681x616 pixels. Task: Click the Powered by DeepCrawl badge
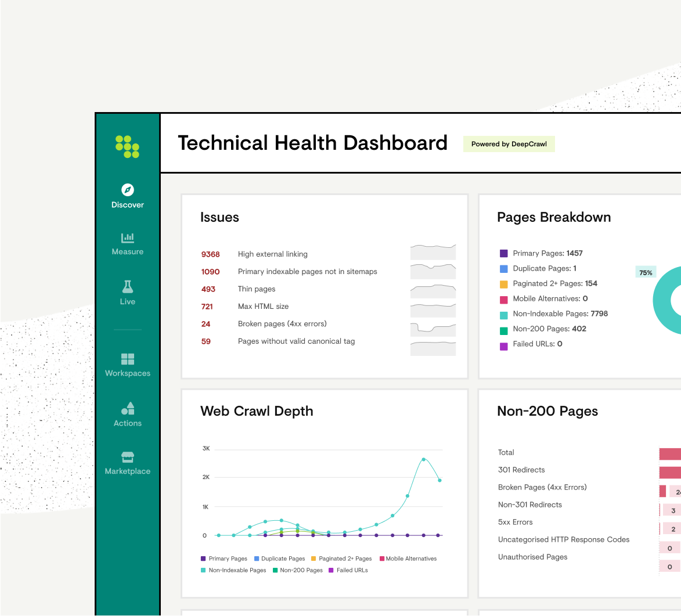[x=509, y=144]
